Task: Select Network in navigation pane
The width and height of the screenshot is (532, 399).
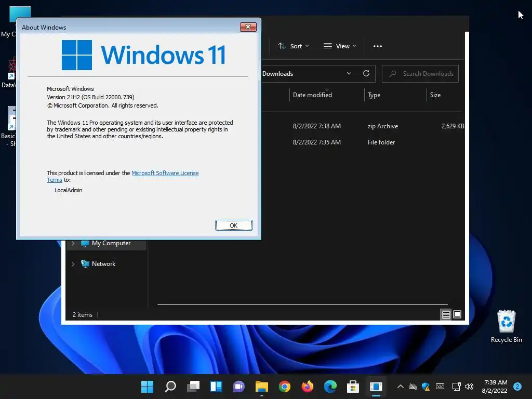Action: [103, 264]
